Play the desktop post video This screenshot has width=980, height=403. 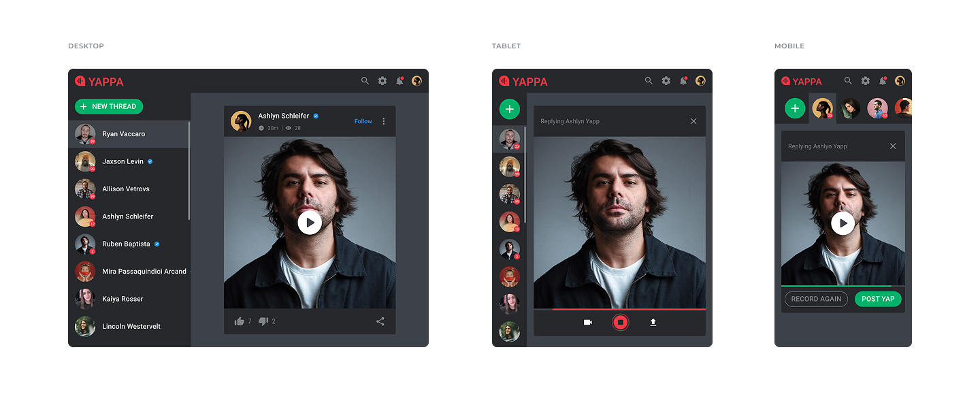(x=310, y=223)
